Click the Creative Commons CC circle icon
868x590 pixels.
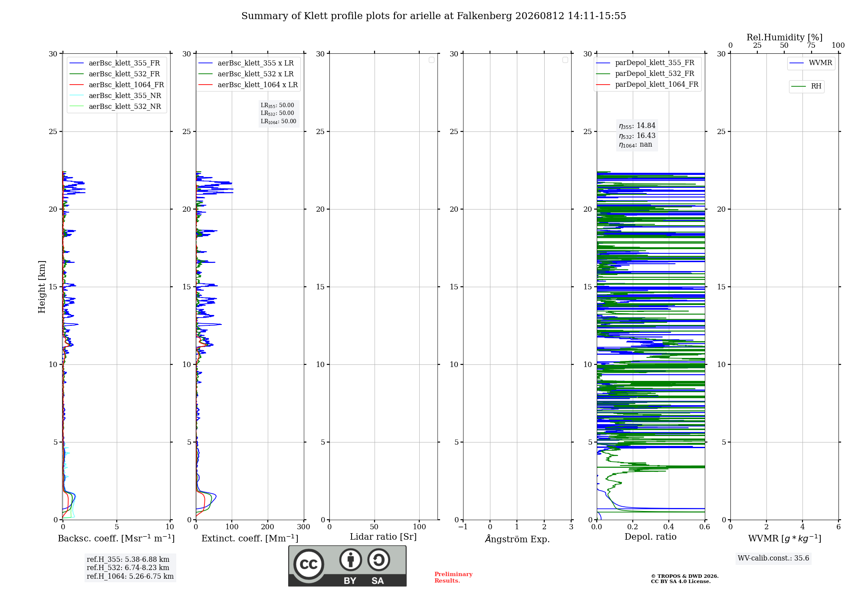click(309, 564)
